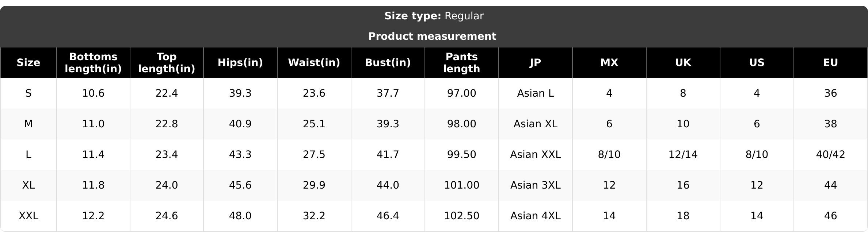868x232 pixels.
Task: Select the Bust(in) header cell
Action: 388,63
